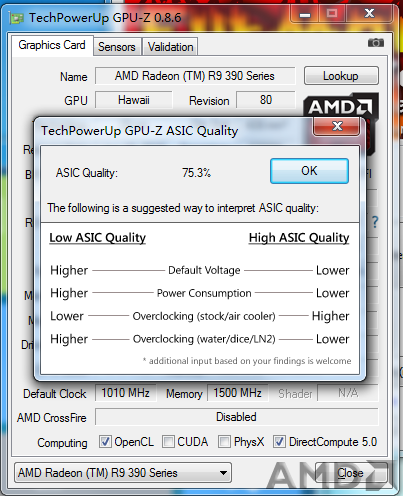This screenshot has height=496, width=403.
Task: Click the High ASIC Quality heading
Action: [299, 238]
